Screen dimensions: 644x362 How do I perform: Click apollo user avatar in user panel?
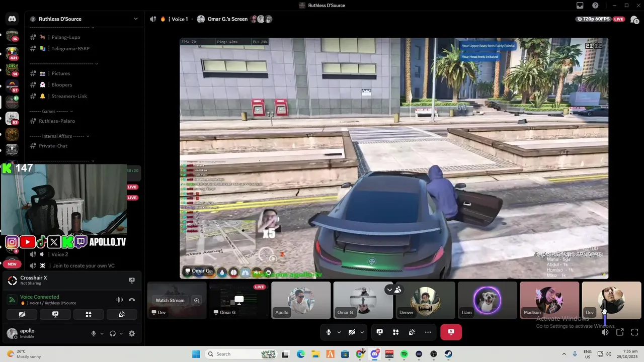click(x=12, y=333)
